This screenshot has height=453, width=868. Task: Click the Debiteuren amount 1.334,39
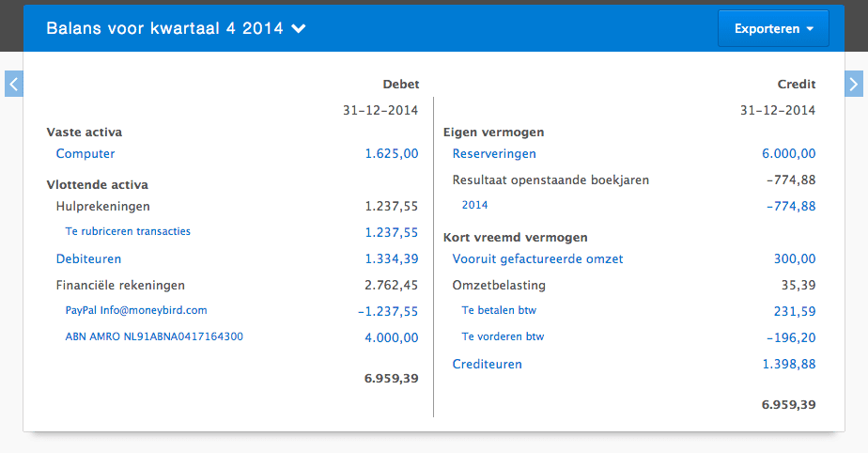[392, 258]
